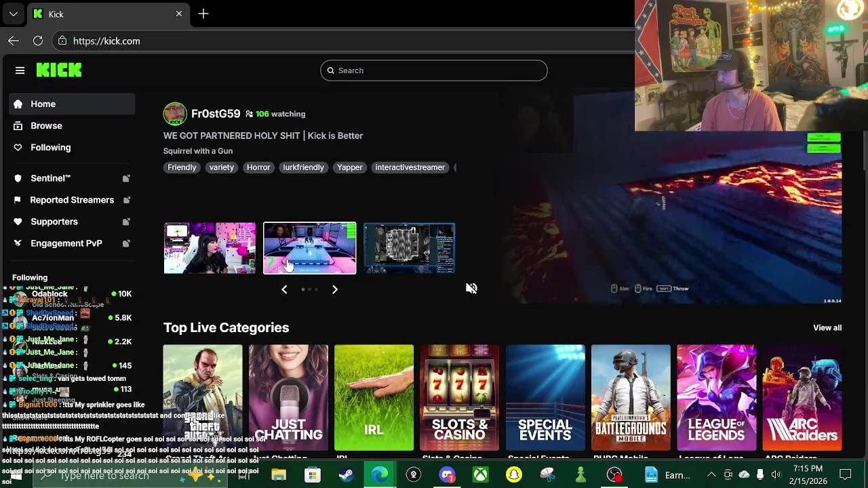Screen dimensions: 868x488
Task: Click into the Kick search field
Action: 434,70
